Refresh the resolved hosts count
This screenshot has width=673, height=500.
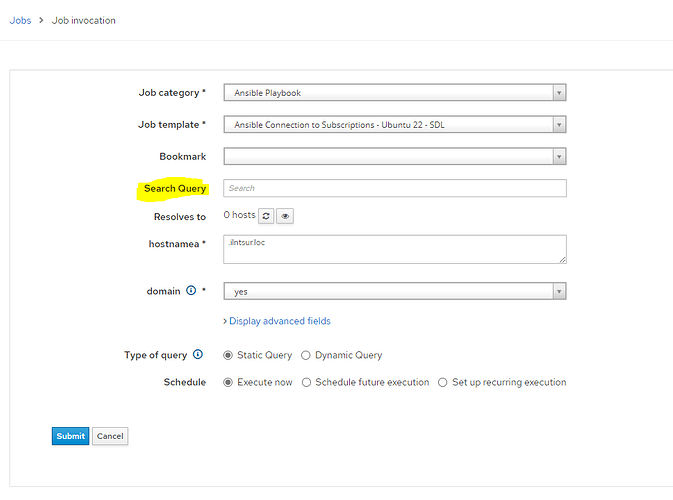pos(266,216)
